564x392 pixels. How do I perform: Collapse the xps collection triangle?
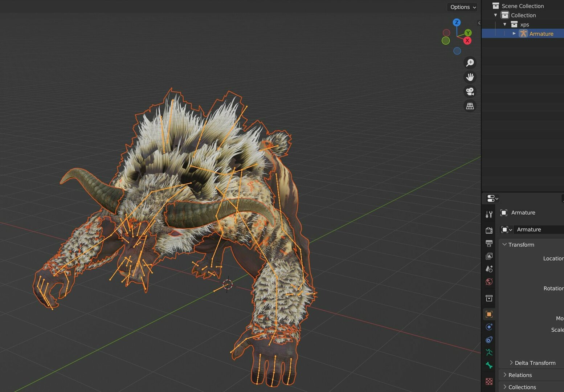point(505,24)
